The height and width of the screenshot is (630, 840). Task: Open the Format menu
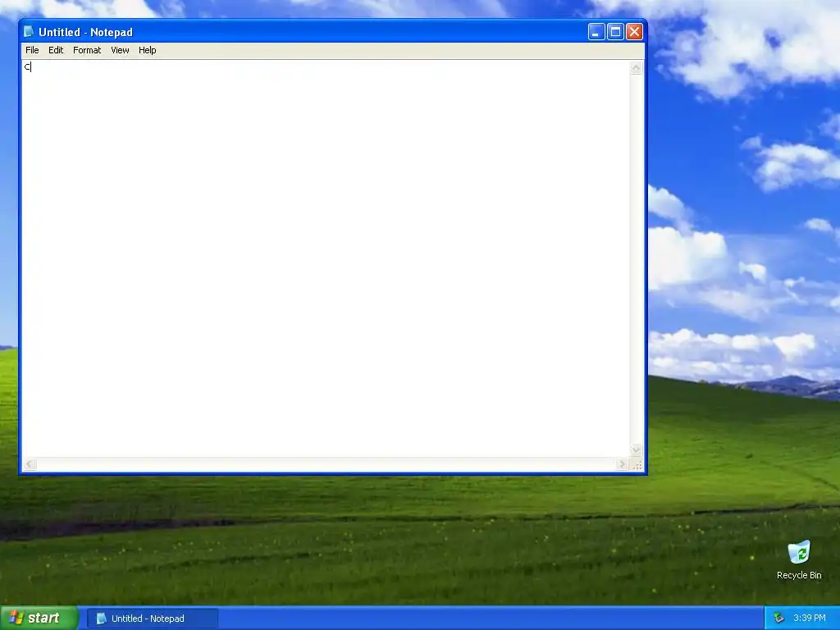[x=87, y=50]
